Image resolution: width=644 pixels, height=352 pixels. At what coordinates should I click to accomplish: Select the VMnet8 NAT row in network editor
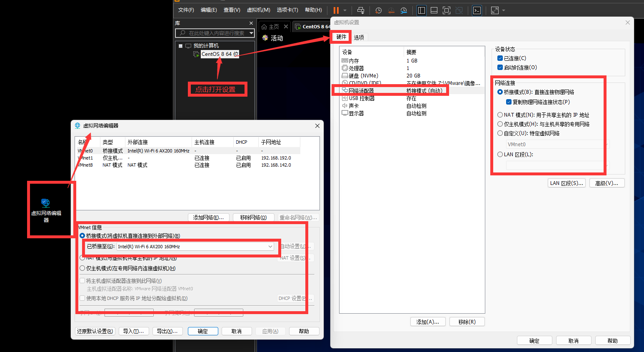click(x=188, y=165)
